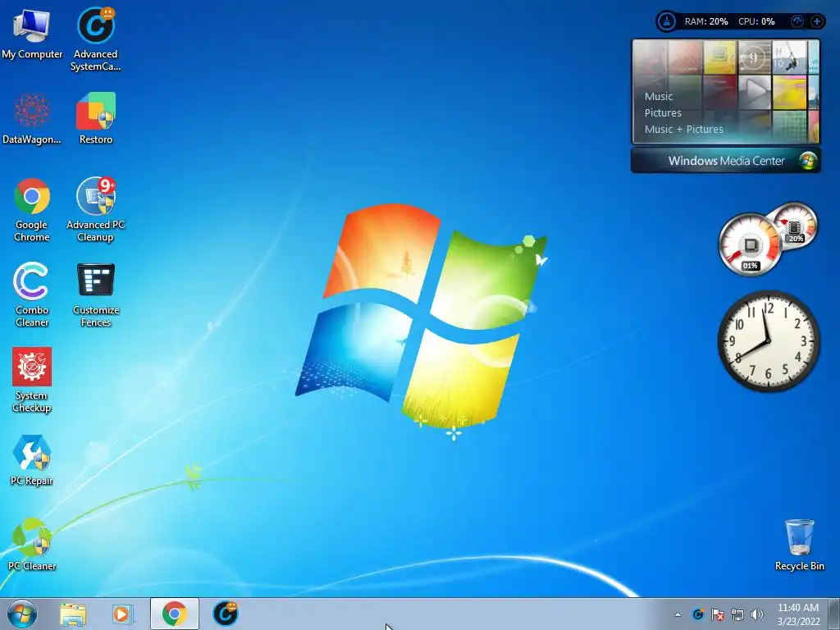The height and width of the screenshot is (630, 840).
Task: Click the Show Desktop button on the taskbar
Action: (x=834, y=614)
